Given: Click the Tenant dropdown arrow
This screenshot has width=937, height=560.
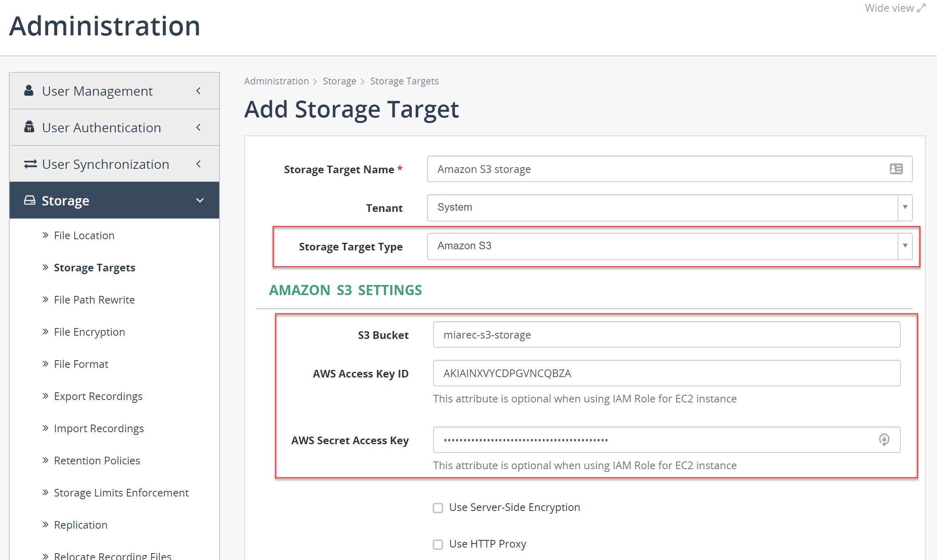Looking at the screenshot, I should point(906,207).
